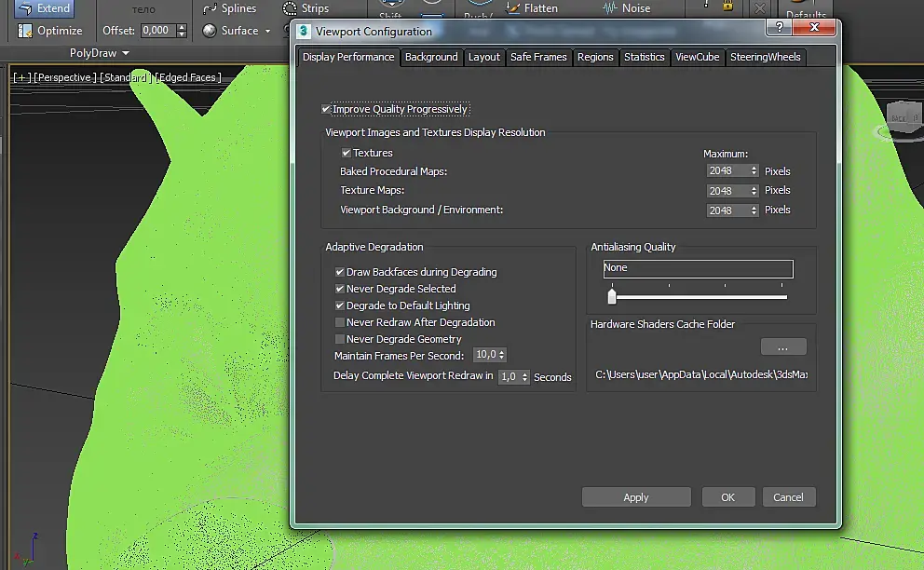This screenshot has height=570, width=924.
Task: Browse Hardware Shaders Cache Folder button
Action: click(782, 347)
